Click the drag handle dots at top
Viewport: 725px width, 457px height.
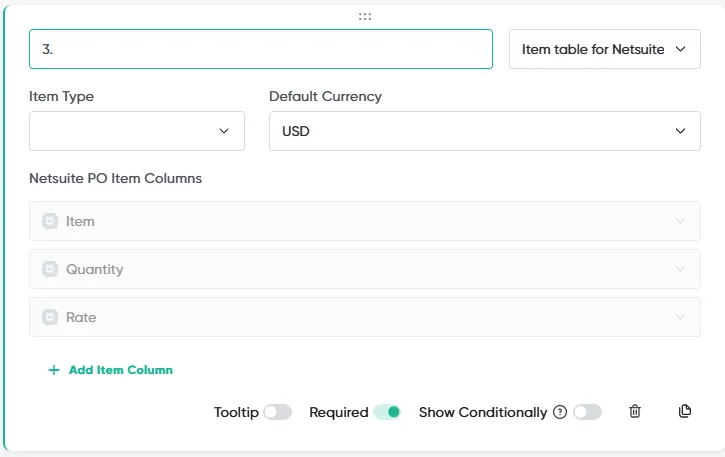[x=365, y=17]
